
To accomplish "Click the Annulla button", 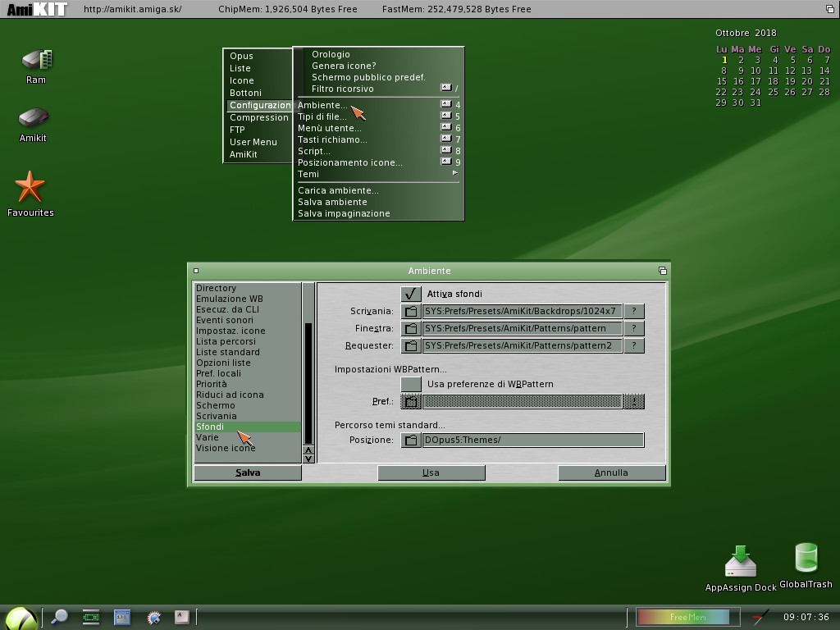I will (611, 472).
